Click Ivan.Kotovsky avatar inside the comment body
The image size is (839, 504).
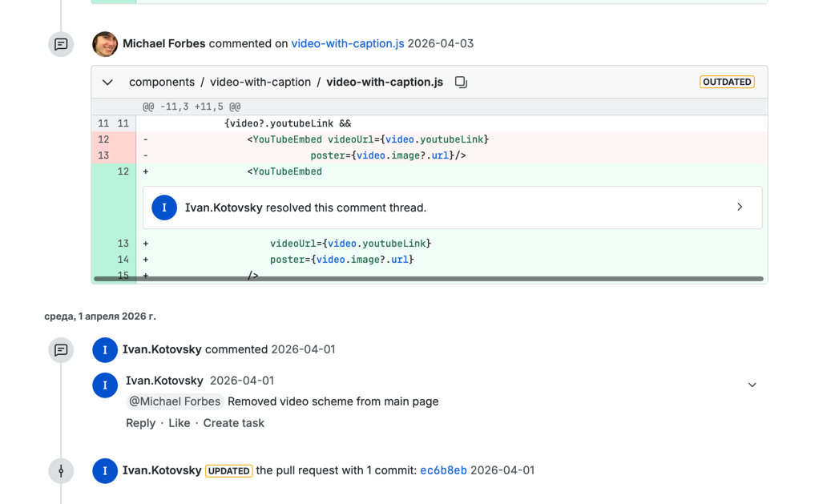(x=105, y=385)
